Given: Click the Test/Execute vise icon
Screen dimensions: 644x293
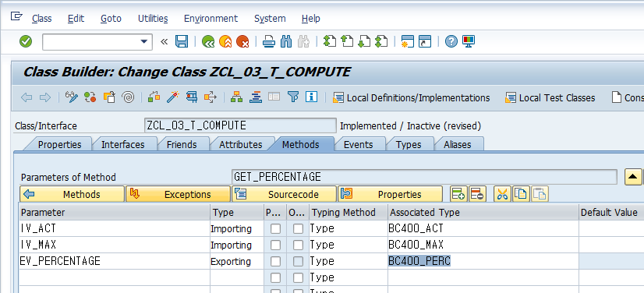Looking at the screenshot, I should 191,97.
